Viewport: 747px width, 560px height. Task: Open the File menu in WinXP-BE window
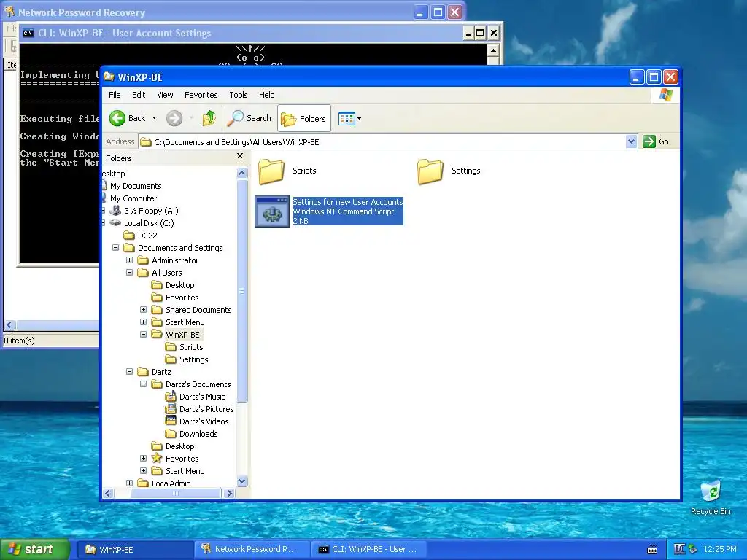[115, 95]
